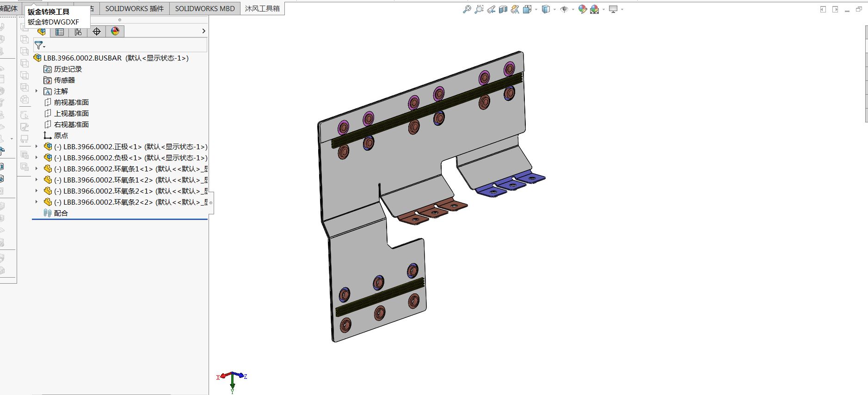Switch to the DimXpertManager tab
Screen dimensions: 868x395
(97, 31)
